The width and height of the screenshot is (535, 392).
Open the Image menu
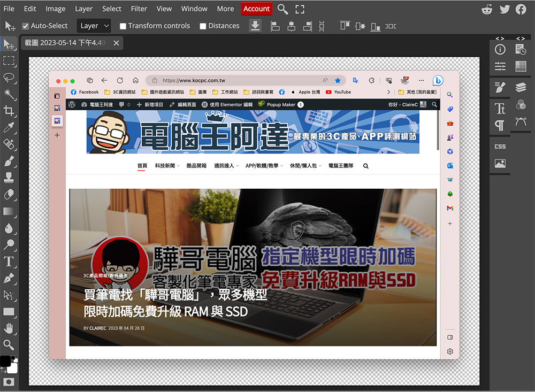pyautogui.click(x=56, y=9)
